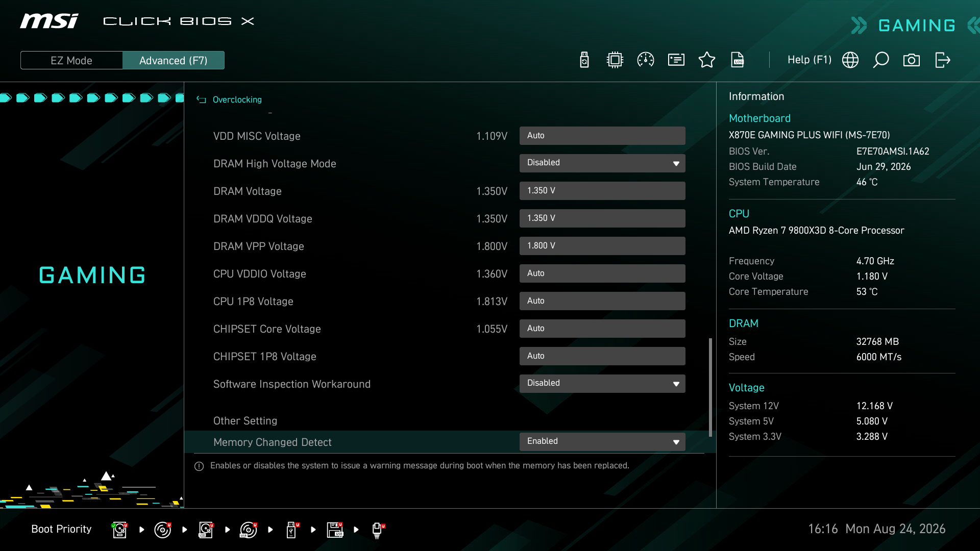Click the info icon beside the help description
The width and height of the screenshot is (980, 551).
coord(199,466)
